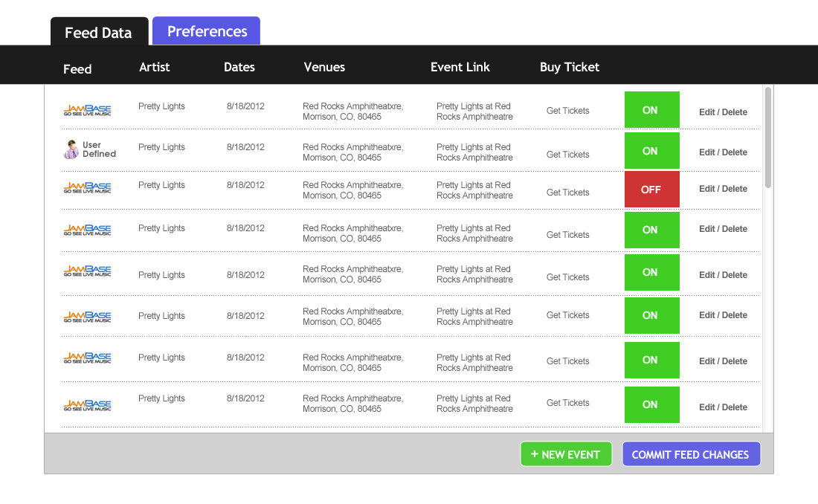This screenshot has height=504, width=818.
Task: Select the Feed Data tab
Action: (98, 33)
